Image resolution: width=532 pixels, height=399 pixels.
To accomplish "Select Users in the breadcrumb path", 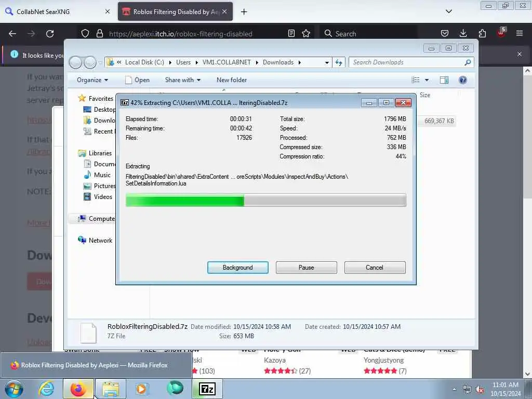I will (183, 62).
